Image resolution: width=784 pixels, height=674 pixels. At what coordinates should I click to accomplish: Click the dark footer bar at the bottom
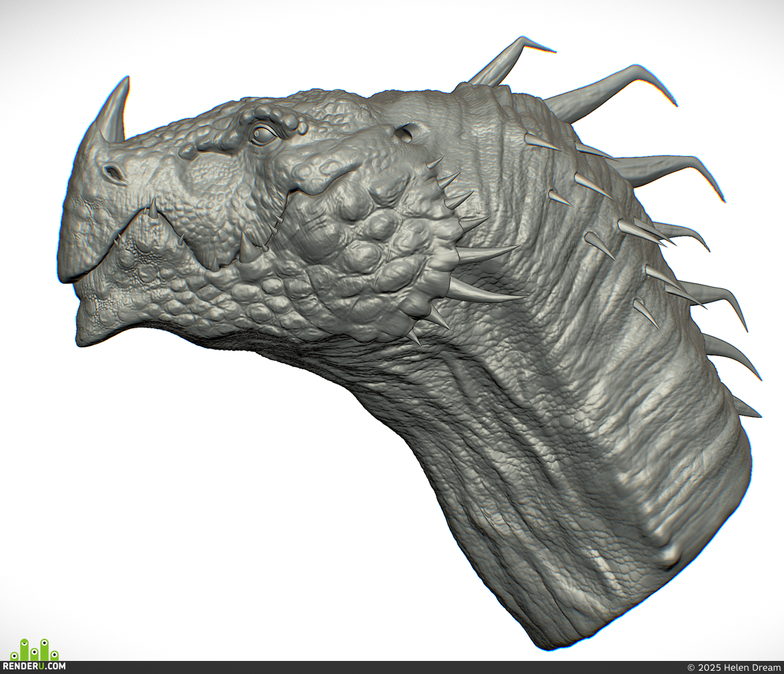pyautogui.click(x=392, y=667)
